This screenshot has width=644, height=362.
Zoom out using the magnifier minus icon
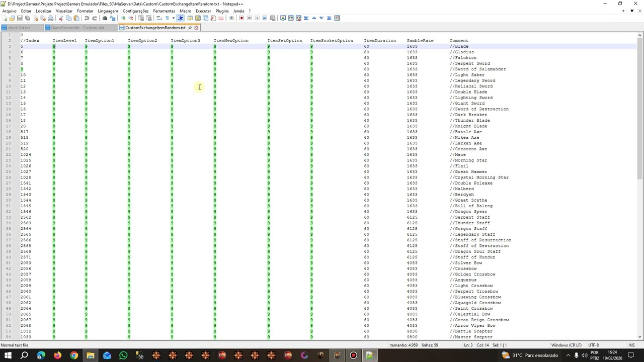point(131,18)
